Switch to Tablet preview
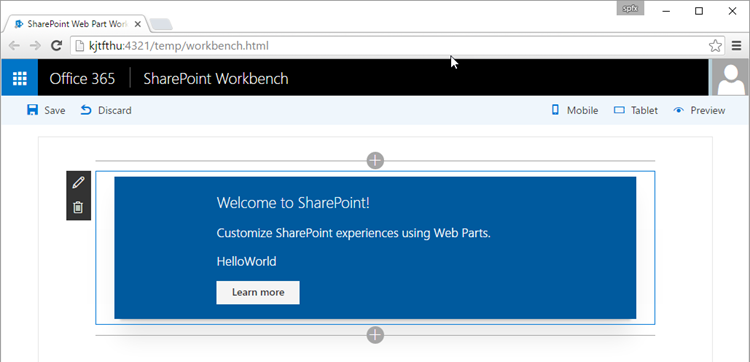 point(636,110)
